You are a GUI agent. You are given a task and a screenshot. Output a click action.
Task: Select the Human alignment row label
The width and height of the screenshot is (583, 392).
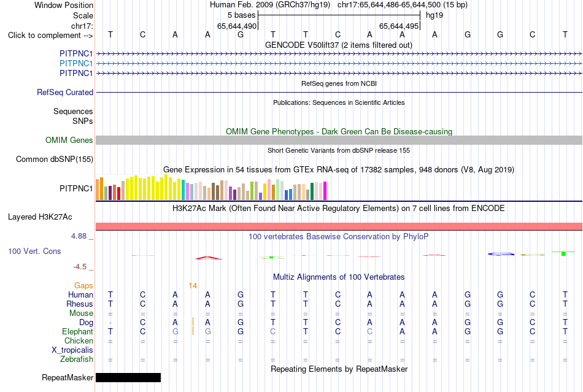pos(80,294)
